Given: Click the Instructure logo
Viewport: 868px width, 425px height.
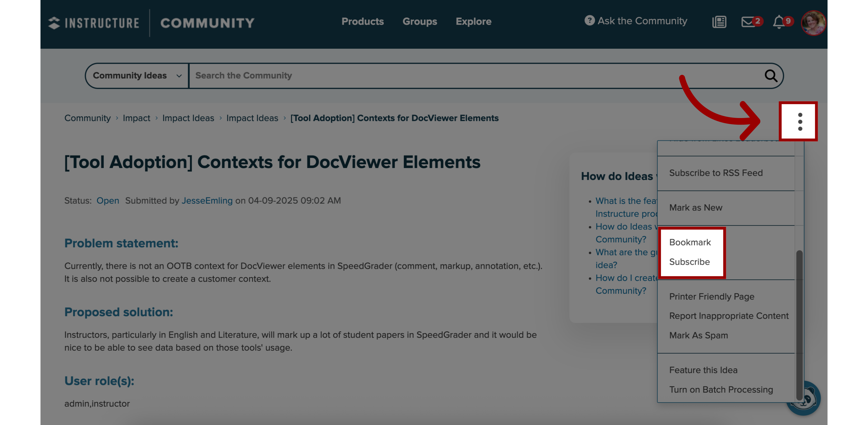Looking at the screenshot, I should 93,23.
